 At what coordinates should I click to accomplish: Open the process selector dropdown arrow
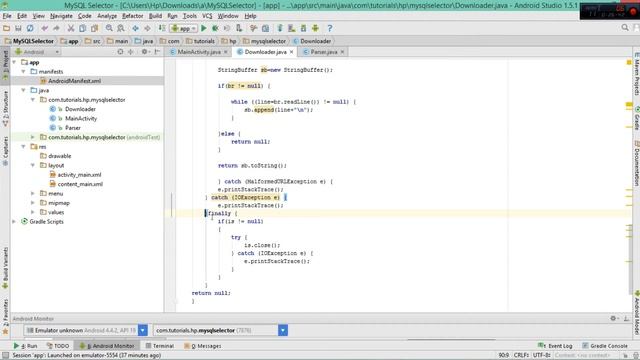(x=283, y=330)
